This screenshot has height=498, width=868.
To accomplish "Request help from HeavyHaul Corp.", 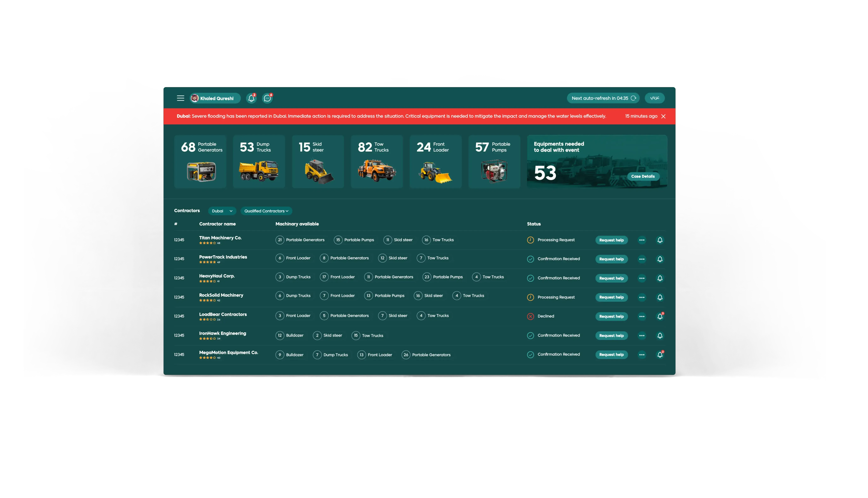I will (611, 278).
